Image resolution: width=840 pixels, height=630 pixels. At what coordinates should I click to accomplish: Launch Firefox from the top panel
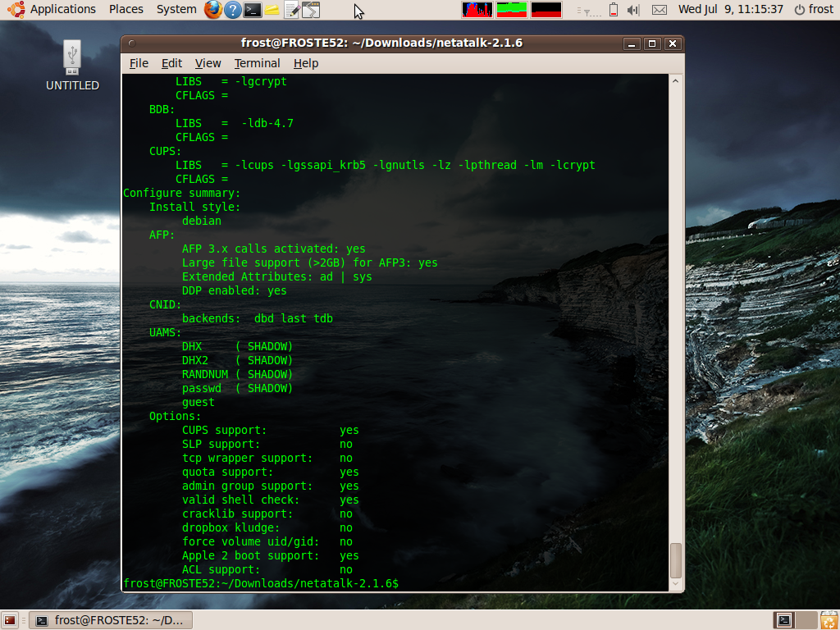click(x=212, y=10)
